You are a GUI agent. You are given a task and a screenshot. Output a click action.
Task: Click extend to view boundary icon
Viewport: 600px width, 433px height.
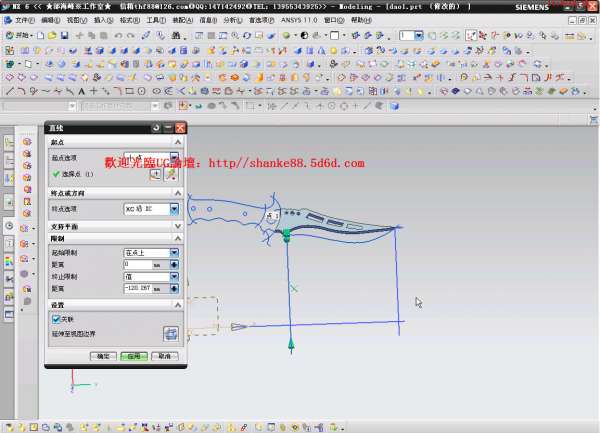pyautogui.click(x=170, y=333)
